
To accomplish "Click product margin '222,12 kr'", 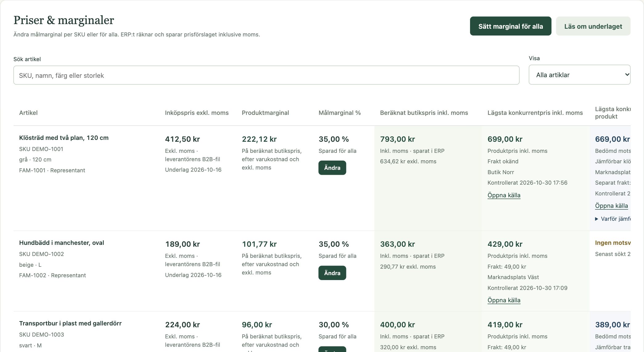I will [x=259, y=139].
